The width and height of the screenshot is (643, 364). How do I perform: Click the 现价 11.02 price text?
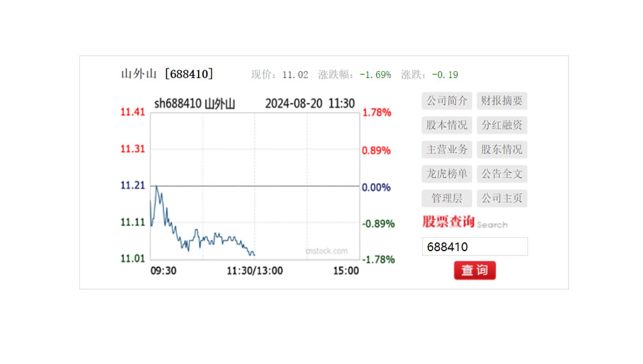tap(280, 75)
